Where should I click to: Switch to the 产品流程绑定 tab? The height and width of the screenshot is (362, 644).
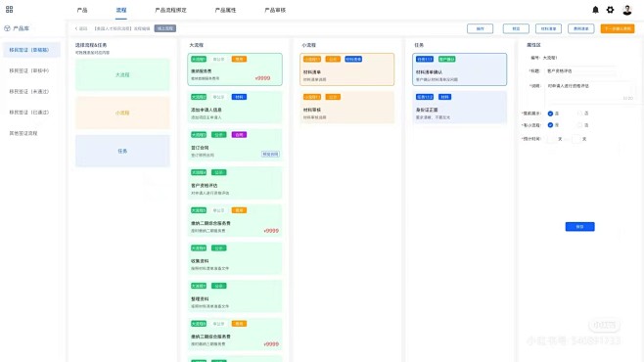click(x=170, y=10)
